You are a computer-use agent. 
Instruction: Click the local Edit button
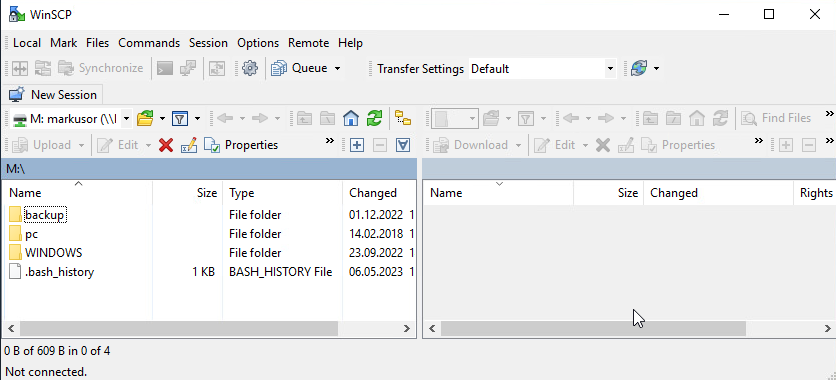click(x=118, y=145)
